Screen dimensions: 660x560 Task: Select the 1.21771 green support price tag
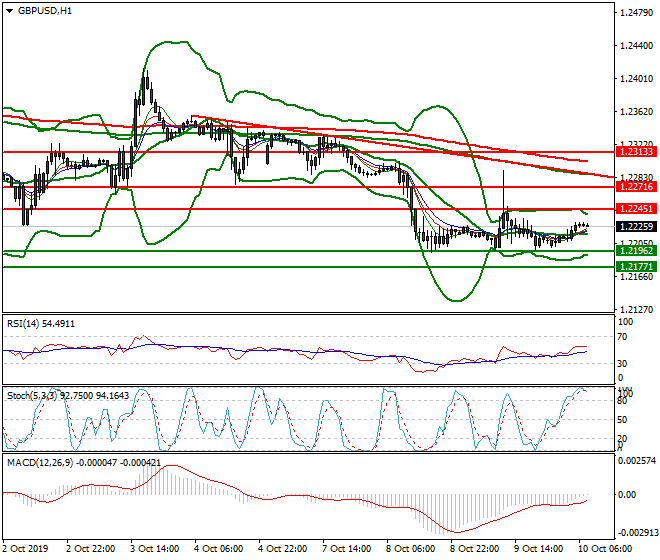click(x=635, y=267)
